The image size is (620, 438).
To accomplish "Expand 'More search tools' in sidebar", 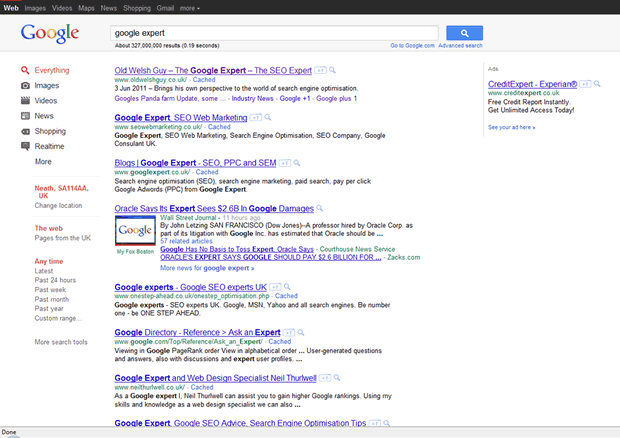I will [x=61, y=342].
